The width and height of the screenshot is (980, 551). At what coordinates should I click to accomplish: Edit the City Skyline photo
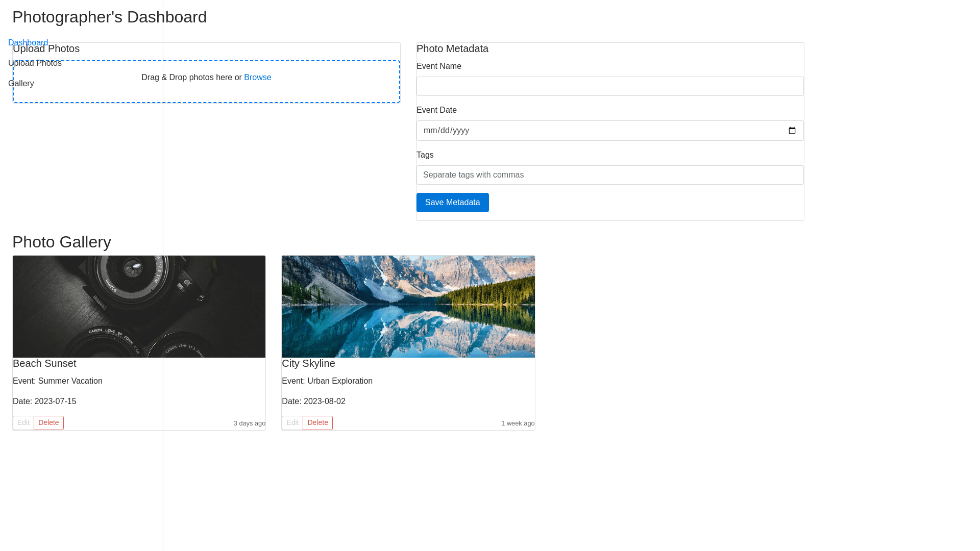(x=292, y=423)
